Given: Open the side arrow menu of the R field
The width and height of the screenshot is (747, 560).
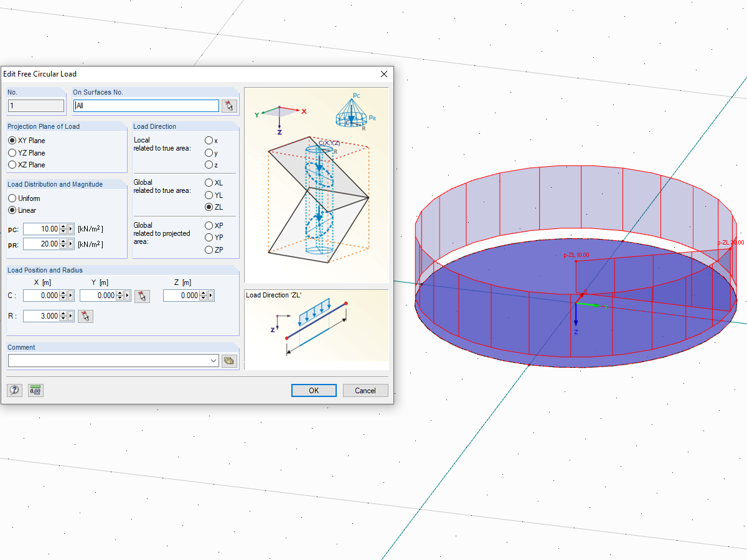Looking at the screenshot, I should click(71, 316).
